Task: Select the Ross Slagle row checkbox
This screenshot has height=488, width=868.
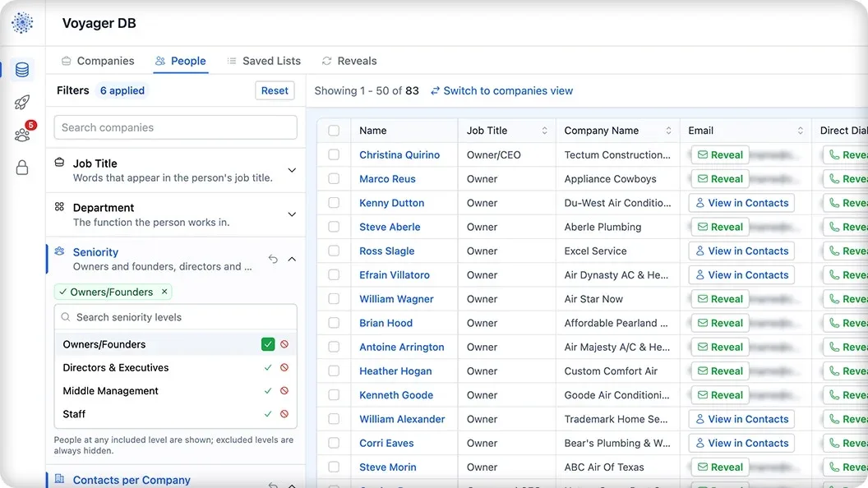Action: click(x=334, y=251)
